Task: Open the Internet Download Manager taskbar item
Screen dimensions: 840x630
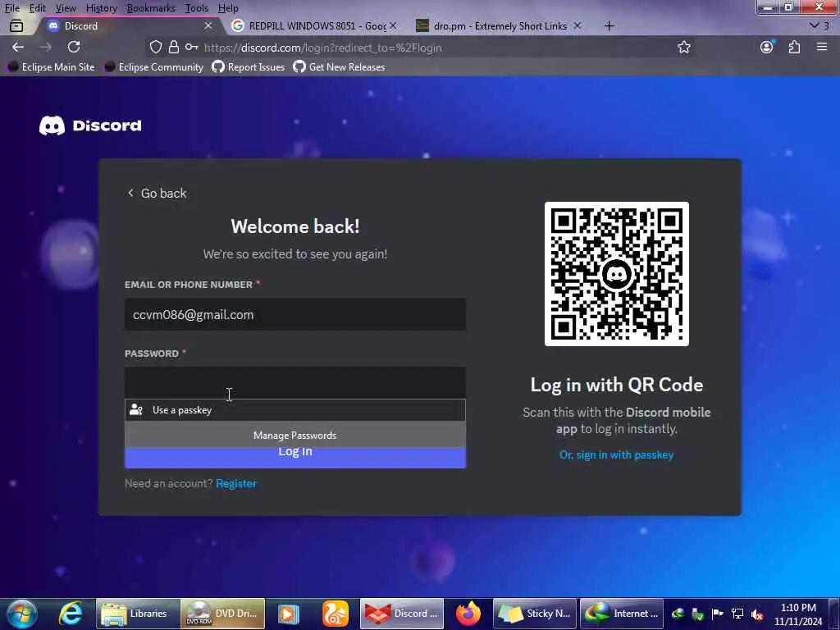Action: pos(622,614)
